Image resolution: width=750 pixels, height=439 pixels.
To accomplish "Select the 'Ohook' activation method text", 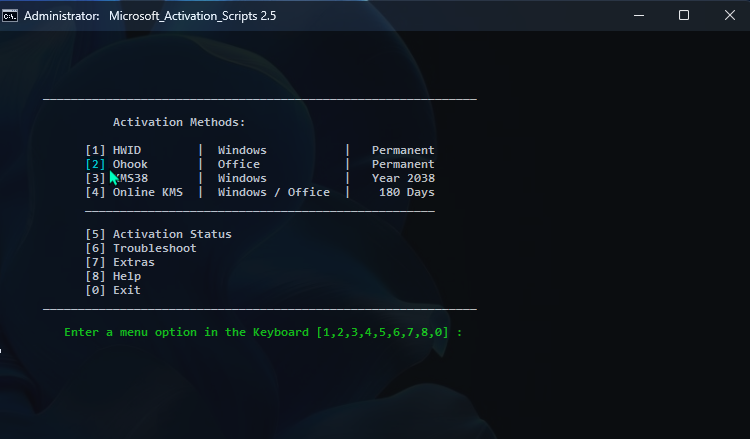I will [x=130, y=164].
